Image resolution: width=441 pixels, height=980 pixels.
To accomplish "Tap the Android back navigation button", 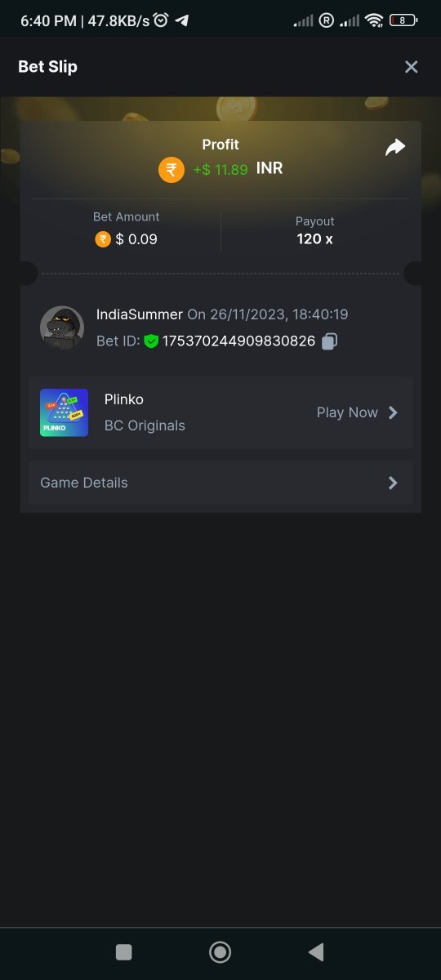I will tap(316, 951).
